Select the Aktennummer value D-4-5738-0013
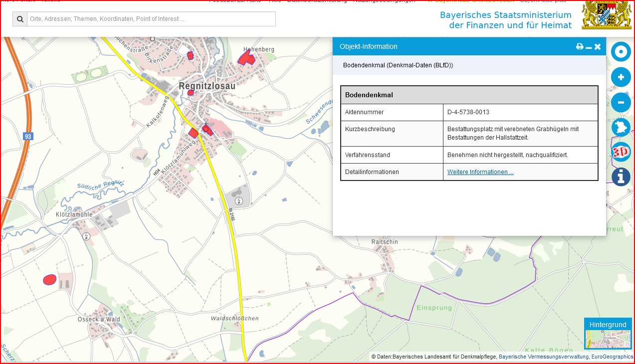Screen dimensions: 635x364 [468, 112]
